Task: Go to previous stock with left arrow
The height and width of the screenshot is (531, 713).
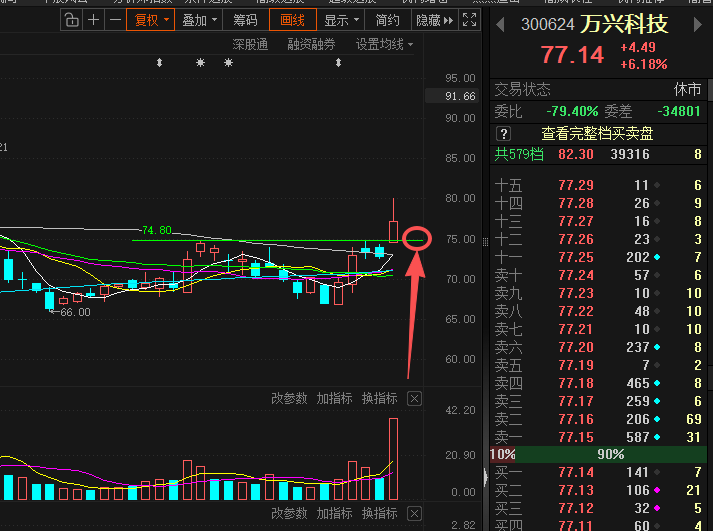Action: click(500, 25)
